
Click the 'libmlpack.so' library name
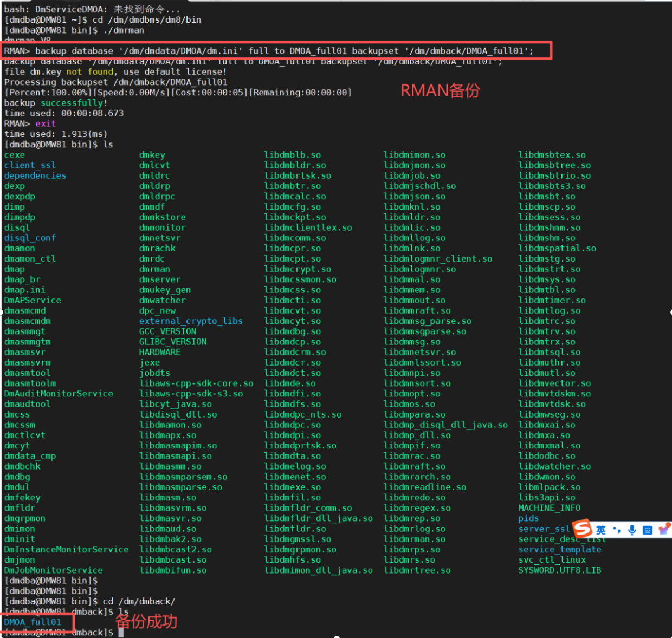click(x=550, y=487)
